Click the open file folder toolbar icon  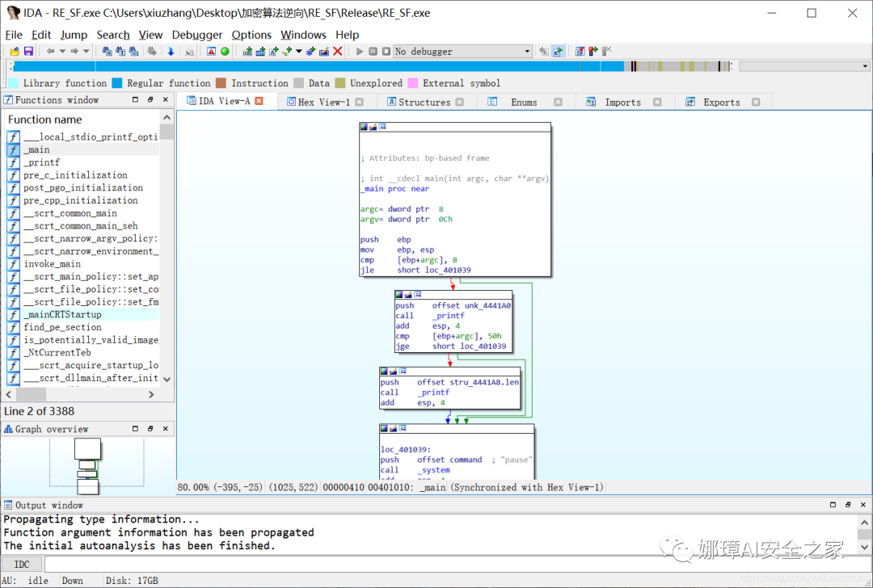coord(15,51)
